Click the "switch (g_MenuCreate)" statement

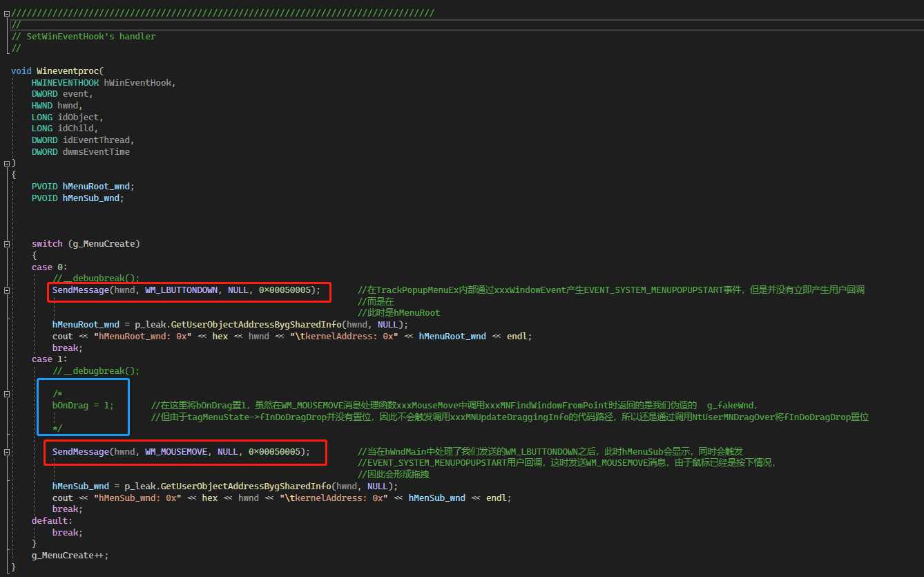pyautogui.click(x=86, y=244)
